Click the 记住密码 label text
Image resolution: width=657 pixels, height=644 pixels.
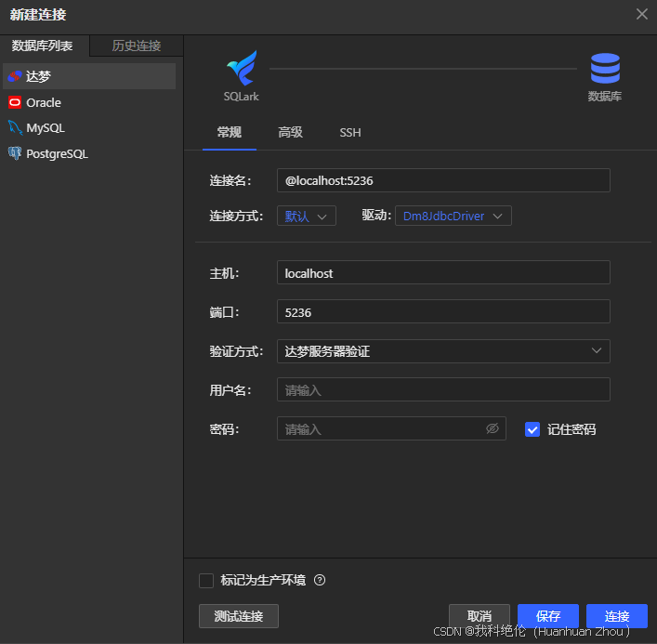point(572,429)
